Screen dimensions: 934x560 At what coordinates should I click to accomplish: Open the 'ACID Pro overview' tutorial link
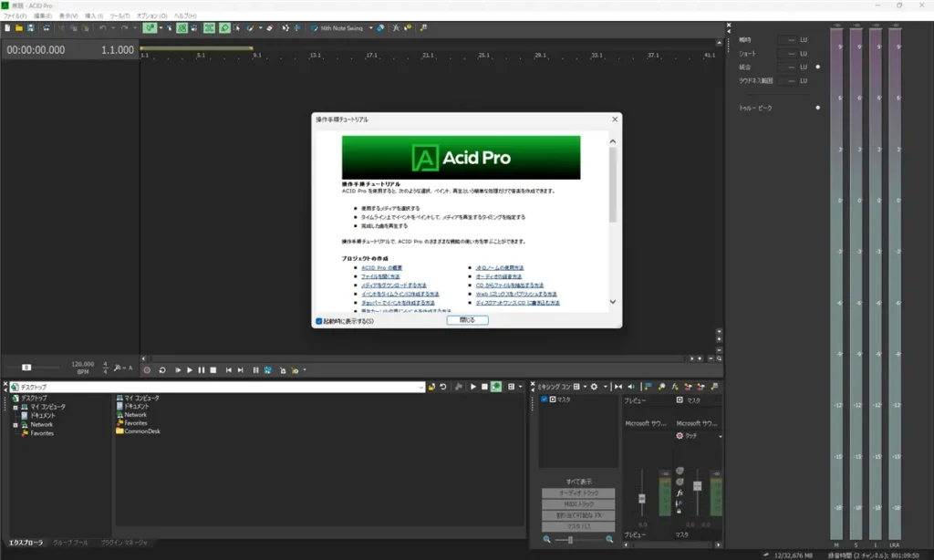click(x=381, y=268)
